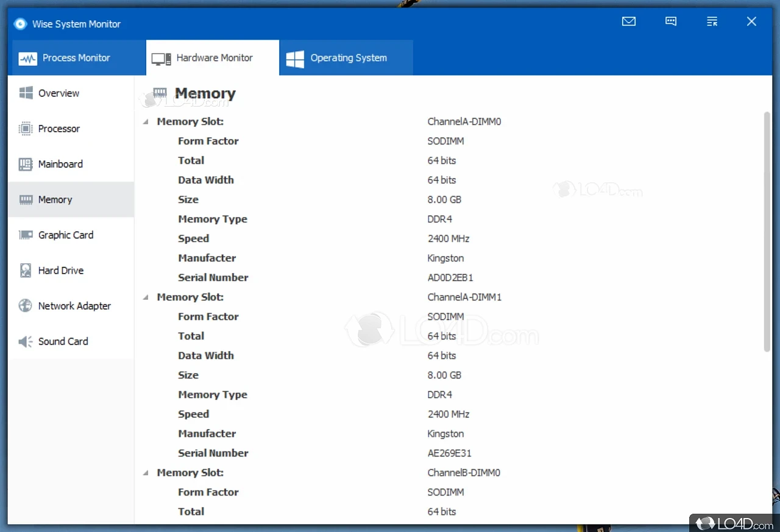The width and height of the screenshot is (780, 532).
Task: Click the envelope mail icon in title bar
Action: (629, 22)
